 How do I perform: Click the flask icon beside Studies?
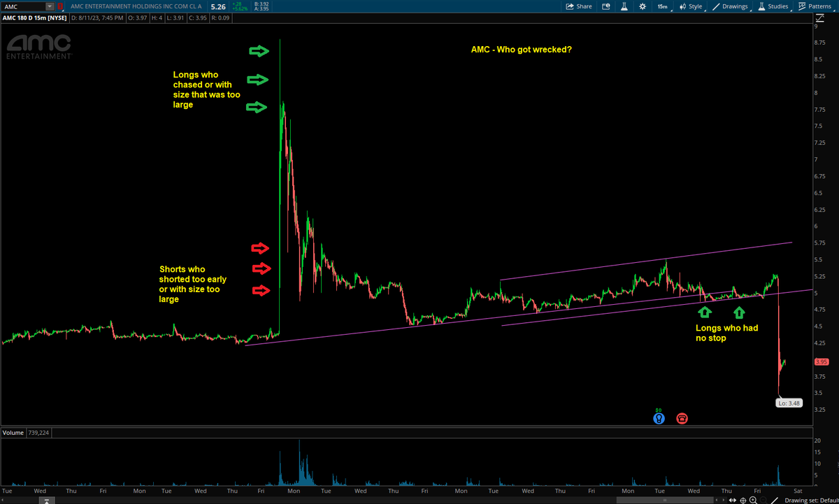(x=761, y=6)
